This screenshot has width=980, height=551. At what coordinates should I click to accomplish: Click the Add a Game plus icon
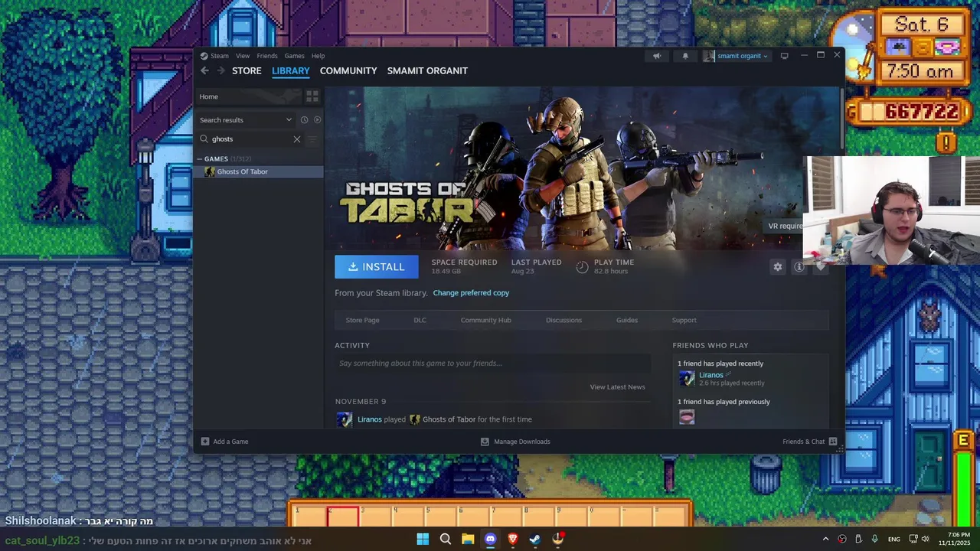204,442
